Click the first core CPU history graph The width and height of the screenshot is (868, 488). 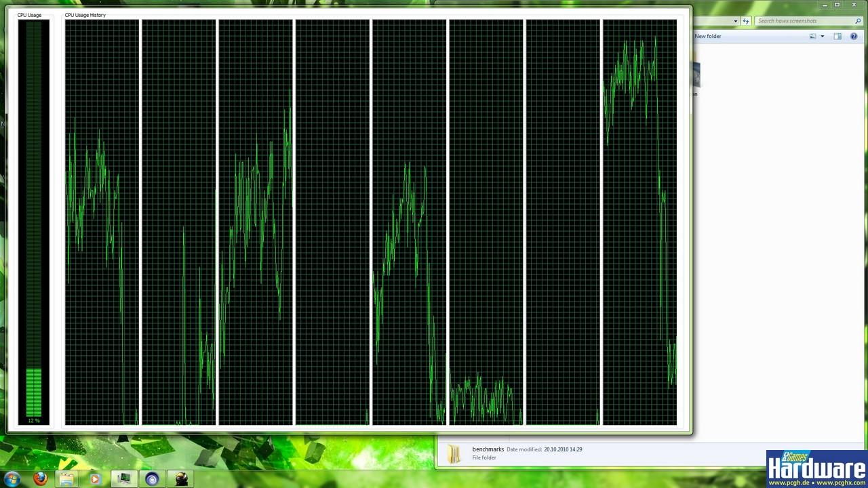pyautogui.click(x=102, y=222)
